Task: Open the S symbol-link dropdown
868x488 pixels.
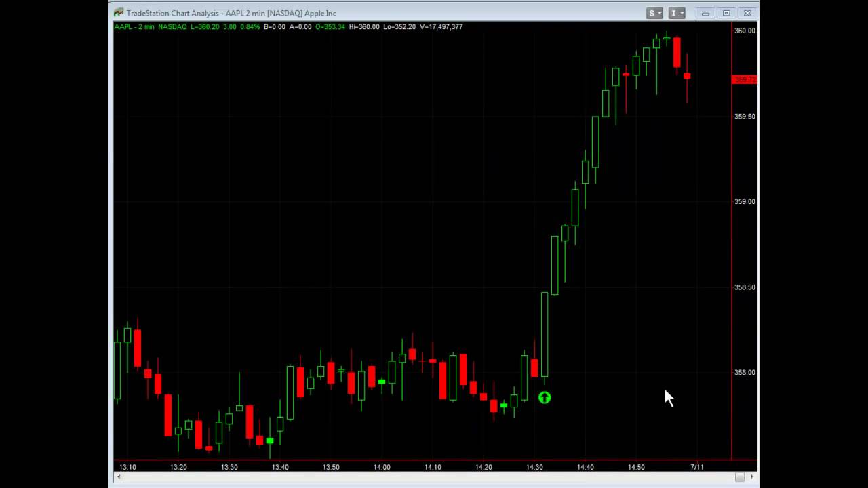Action: (x=655, y=13)
